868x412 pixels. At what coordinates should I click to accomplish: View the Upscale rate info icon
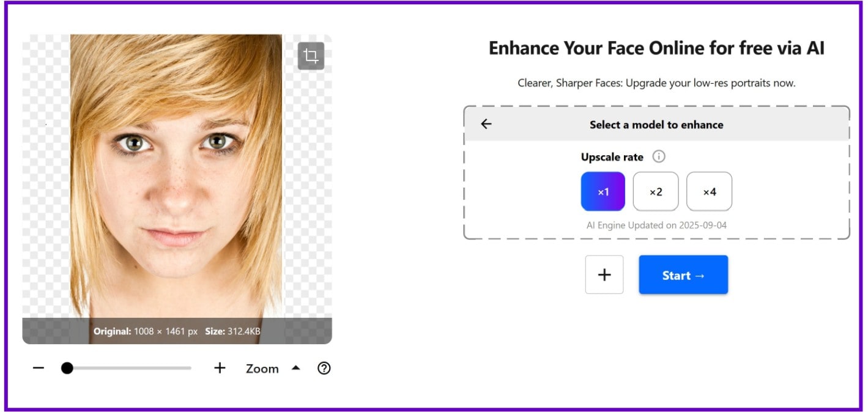coord(658,156)
